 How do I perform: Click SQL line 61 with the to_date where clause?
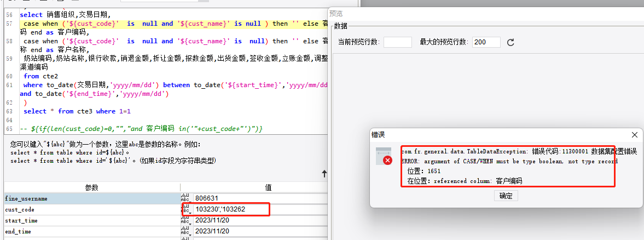176,85
